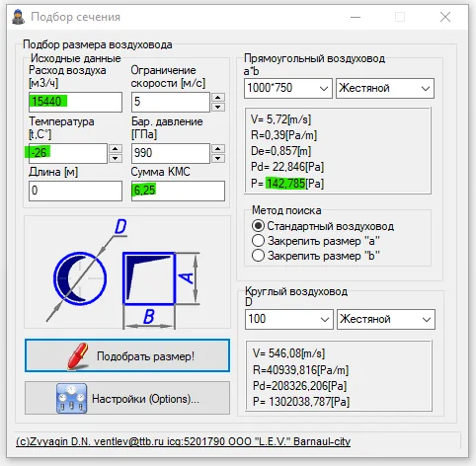Click the round result V= 546,08[m/s]
Screen dimensions: 476x466
(x=288, y=353)
